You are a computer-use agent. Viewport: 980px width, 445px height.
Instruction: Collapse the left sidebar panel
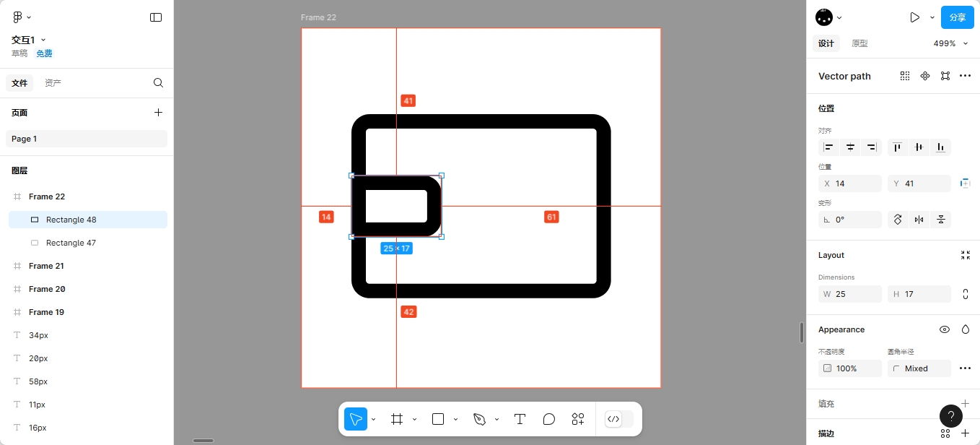click(156, 17)
